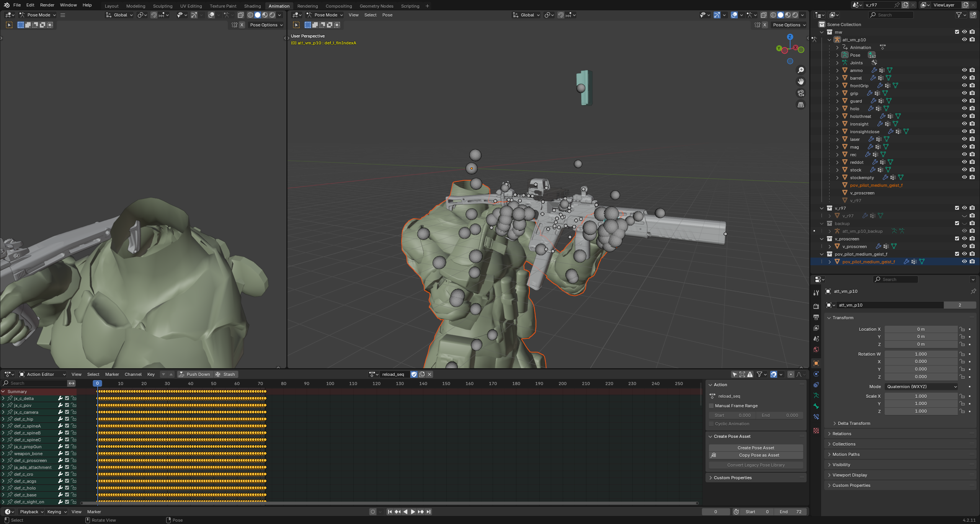Hide the barrel object in viewport
The width and height of the screenshot is (980, 524).
point(964,78)
